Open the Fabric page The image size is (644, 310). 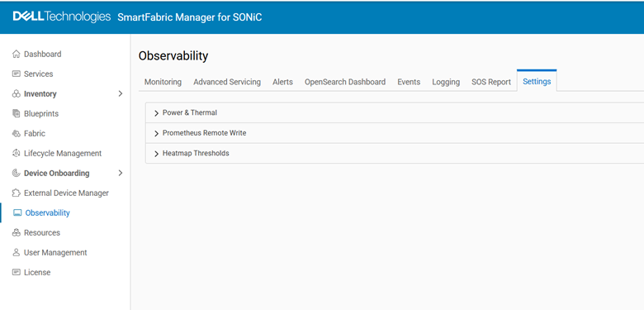point(35,134)
